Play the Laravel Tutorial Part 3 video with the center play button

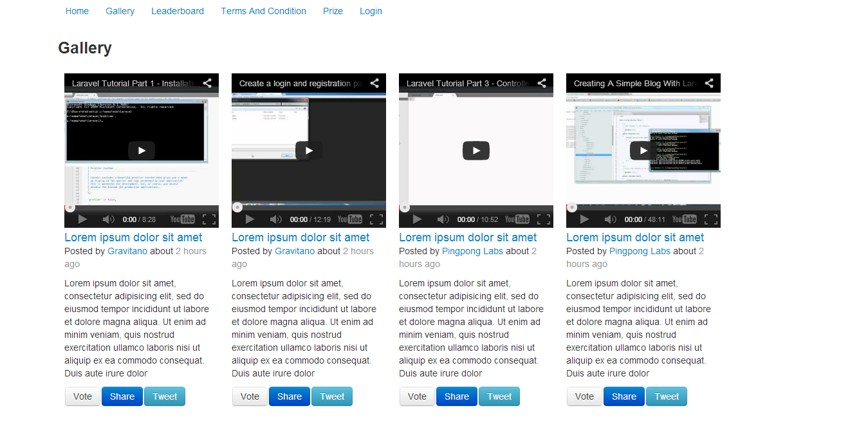point(476,151)
